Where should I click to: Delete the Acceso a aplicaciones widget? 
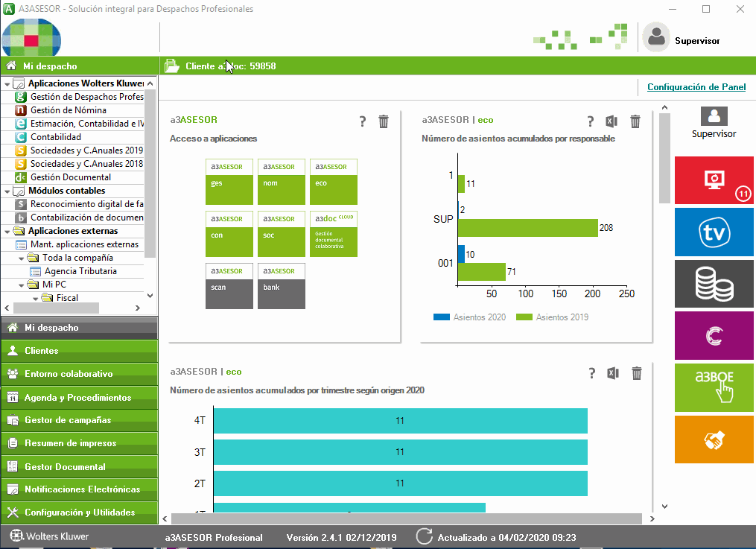pyautogui.click(x=384, y=121)
